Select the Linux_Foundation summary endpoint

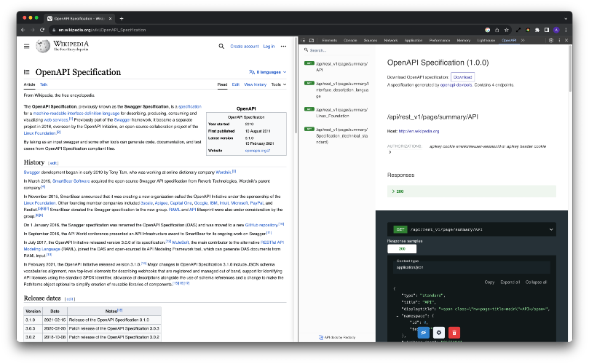coord(336,113)
